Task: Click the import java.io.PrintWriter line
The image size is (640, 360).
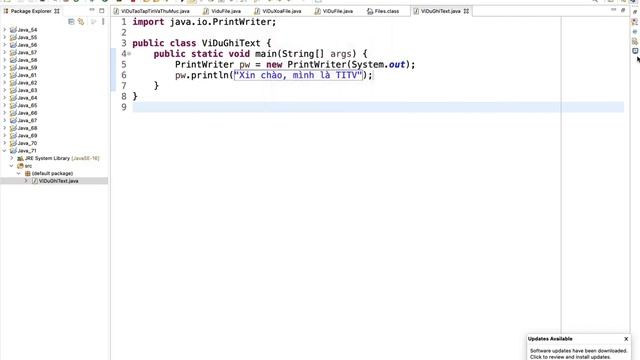Action: point(204,22)
